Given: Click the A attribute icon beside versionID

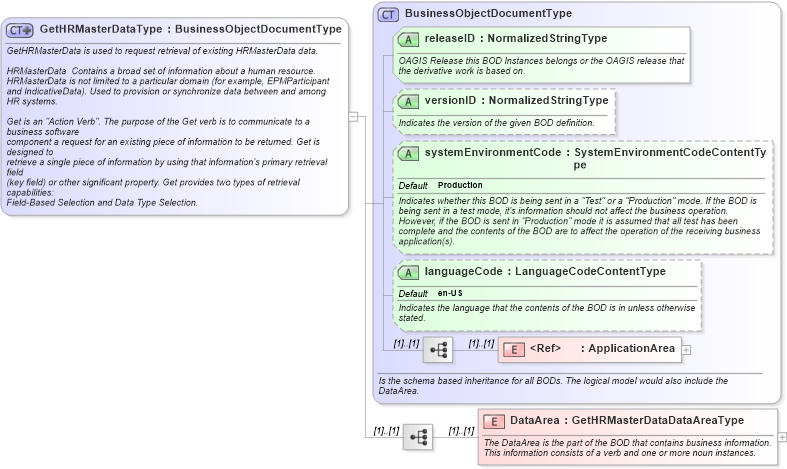Looking at the screenshot, I should (x=408, y=101).
